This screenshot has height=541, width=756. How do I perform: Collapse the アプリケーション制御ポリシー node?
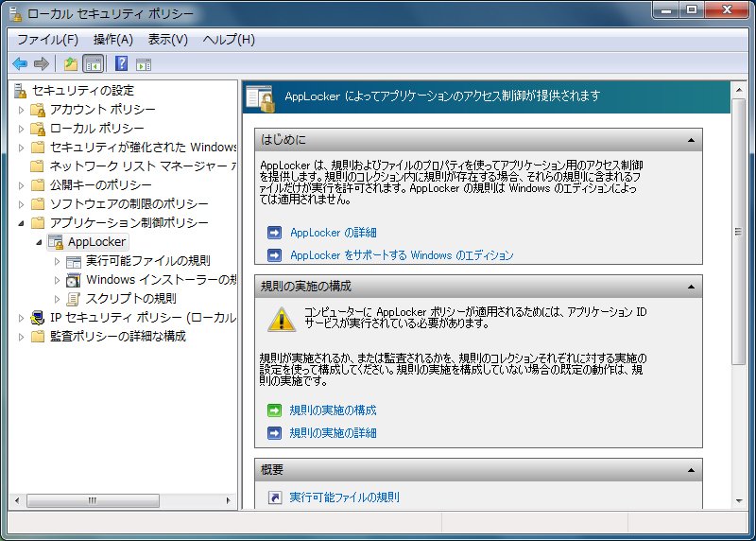(x=21, y=223)
